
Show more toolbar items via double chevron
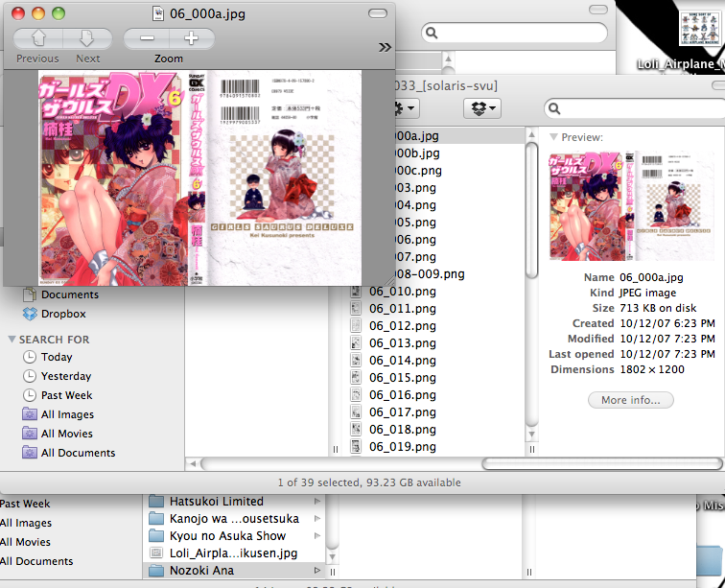click(x=385, y=47)
